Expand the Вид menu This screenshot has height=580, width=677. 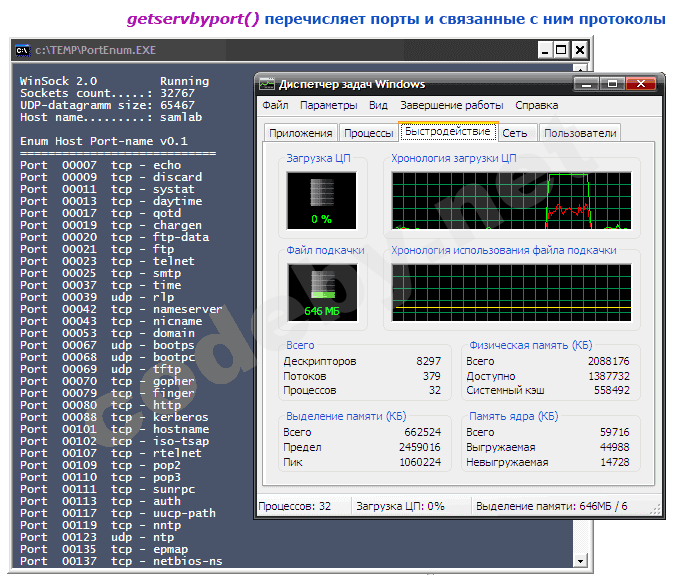tap(378, 105)
